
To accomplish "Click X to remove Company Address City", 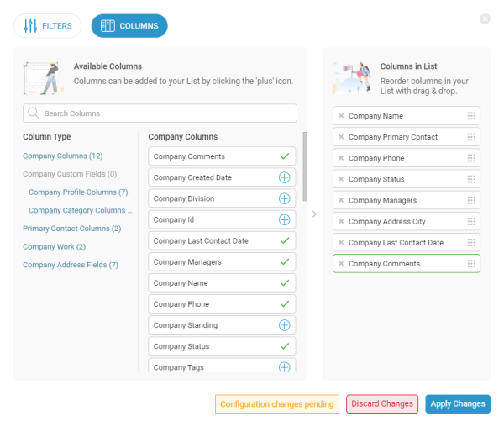I will point(340,221).
